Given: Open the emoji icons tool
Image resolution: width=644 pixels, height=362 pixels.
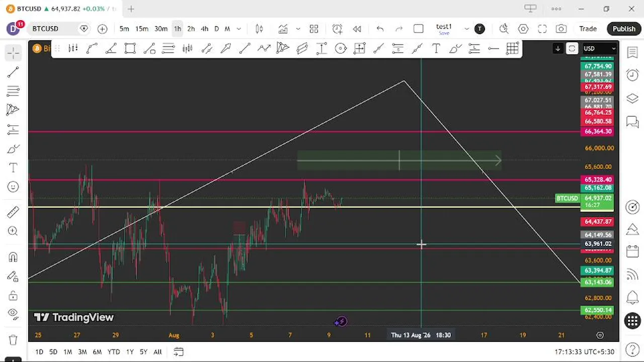Looking at the screenshot, I should coord(13,187).
